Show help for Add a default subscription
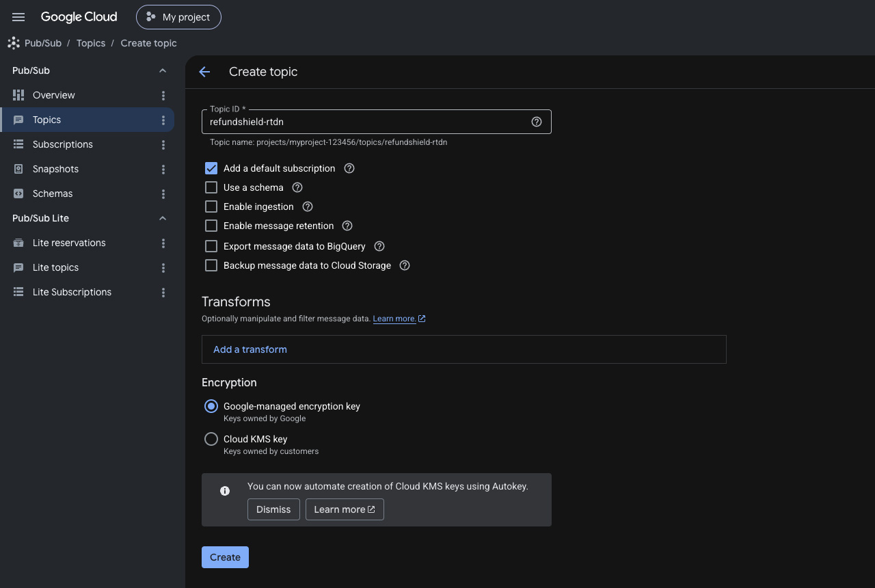The height and width of the screenshot is (588, 875). [349, 168]
